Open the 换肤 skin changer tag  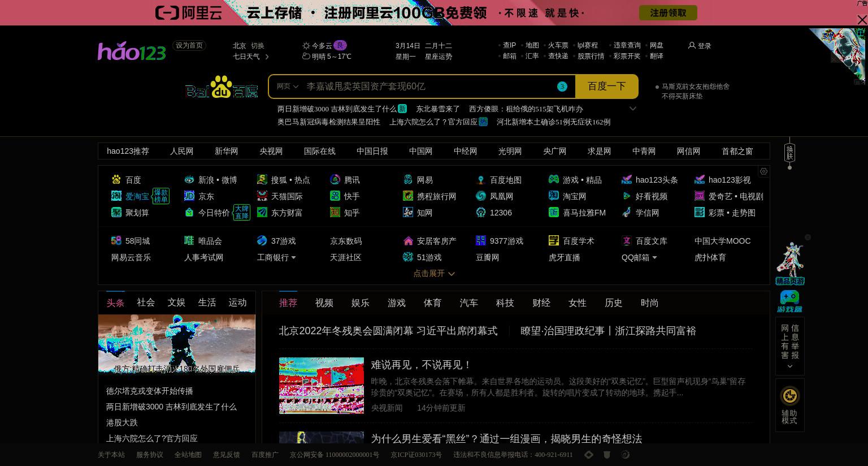click(789, 153)
